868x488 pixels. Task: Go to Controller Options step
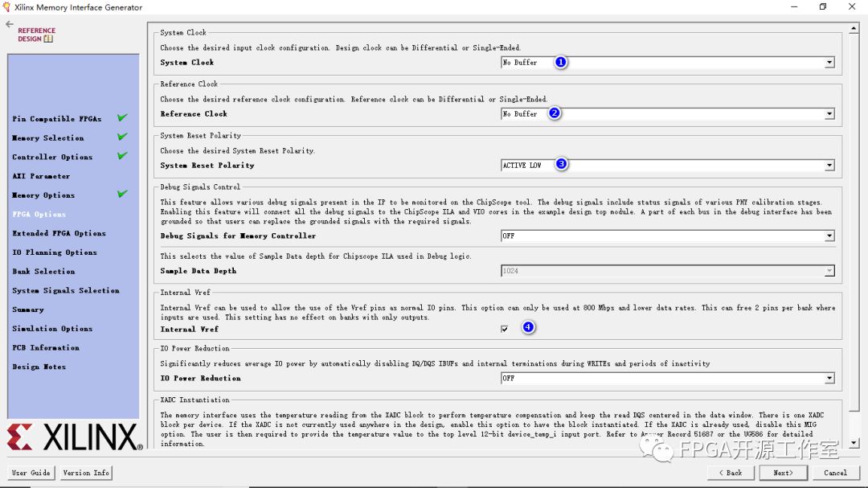(x=52, y=157)
